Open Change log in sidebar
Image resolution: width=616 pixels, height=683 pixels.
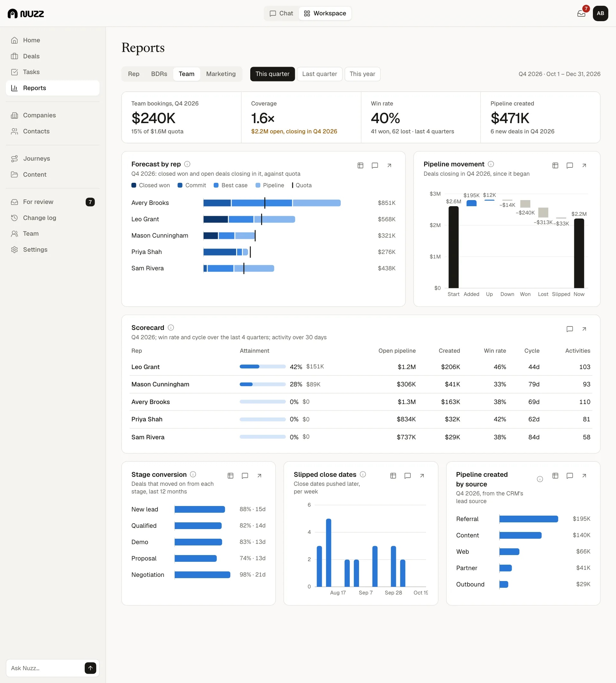[53, 218]
